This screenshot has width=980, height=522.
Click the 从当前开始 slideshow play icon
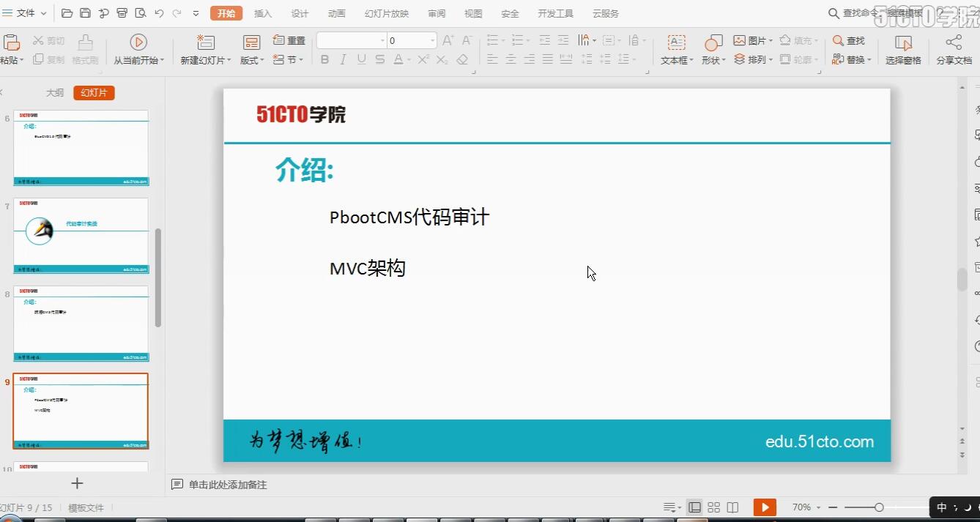click(x=138, y=42)
